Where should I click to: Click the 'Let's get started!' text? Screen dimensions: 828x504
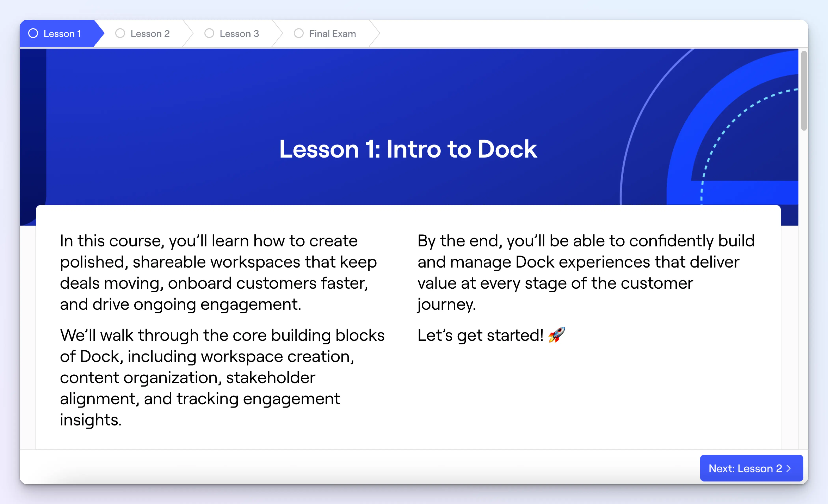coord(480,335)
